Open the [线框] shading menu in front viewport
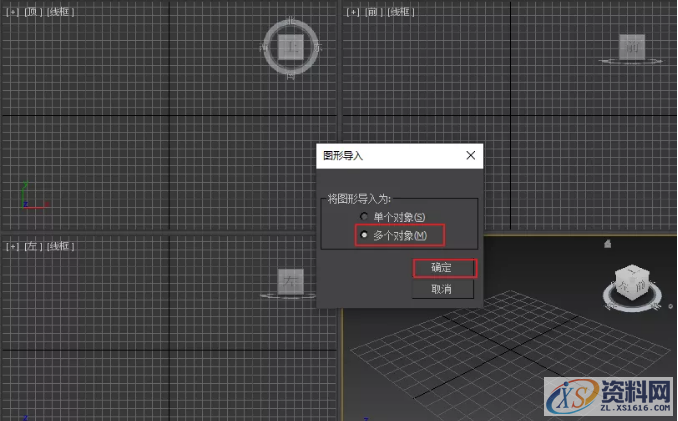 [x=400, y=12]
